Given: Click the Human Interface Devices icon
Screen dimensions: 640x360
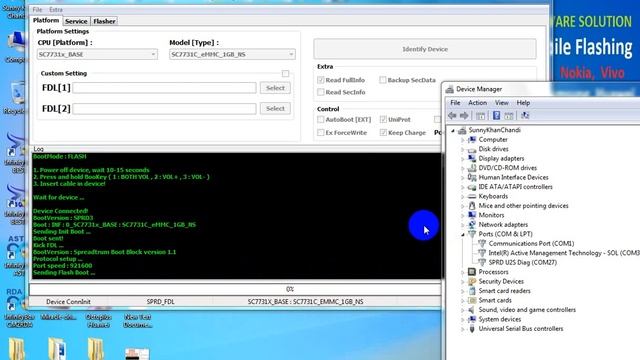Looking at the screenshot, I should [x=472, y=177].
